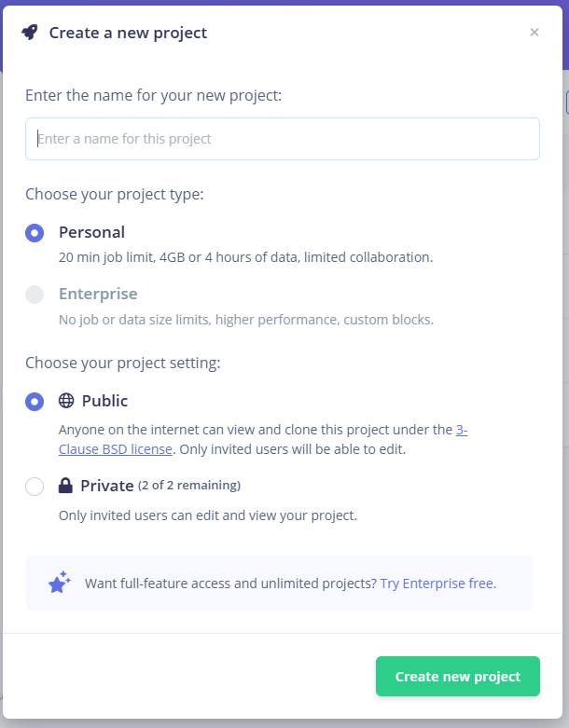Click the sparkling star icon in banner
Image resolution: width=569 pixels, height=728 pixels.
tap(60, 583)
